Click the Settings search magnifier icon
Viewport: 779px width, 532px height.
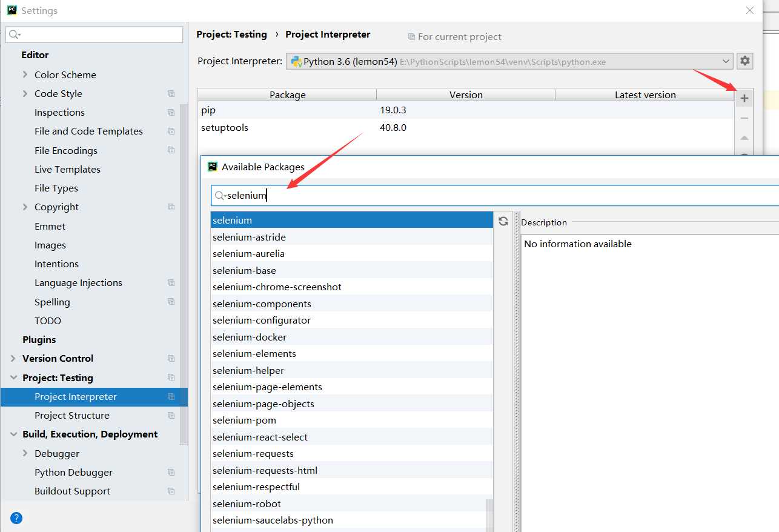(x=15, y=35)
